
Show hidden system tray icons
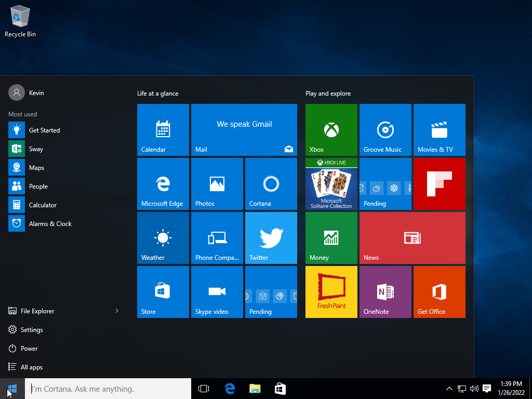(x=449, y=389)
